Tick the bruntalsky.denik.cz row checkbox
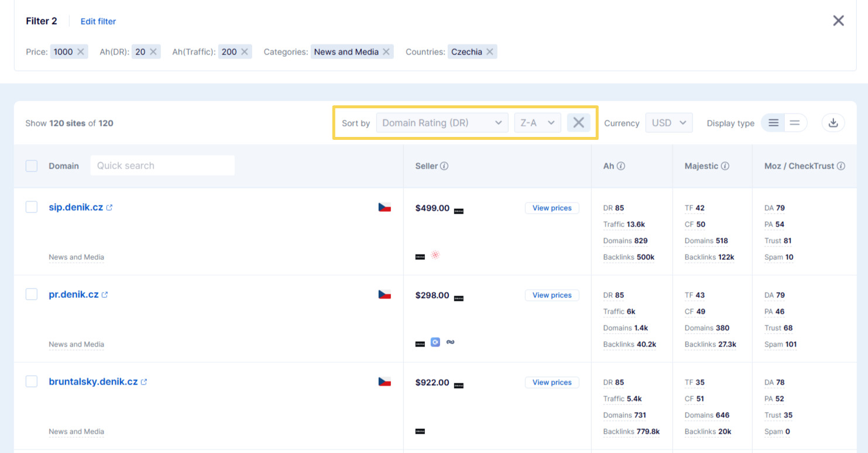The height and width of the screenshot is (453, 868). (x=32, y=382)
